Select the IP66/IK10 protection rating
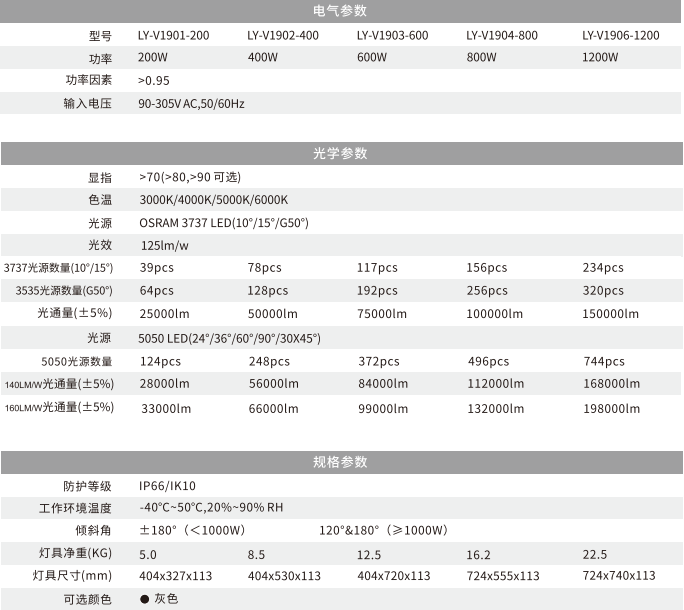 click(168, 485)
